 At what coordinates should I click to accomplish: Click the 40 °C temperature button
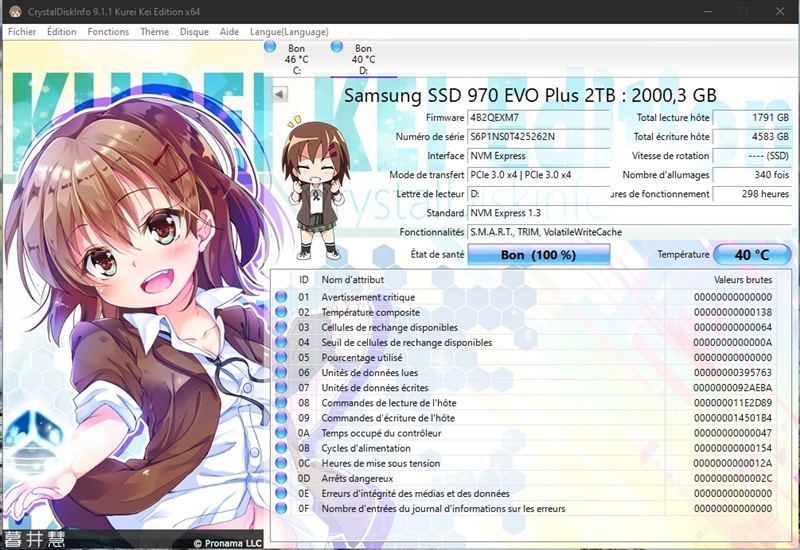pos(752,255)
